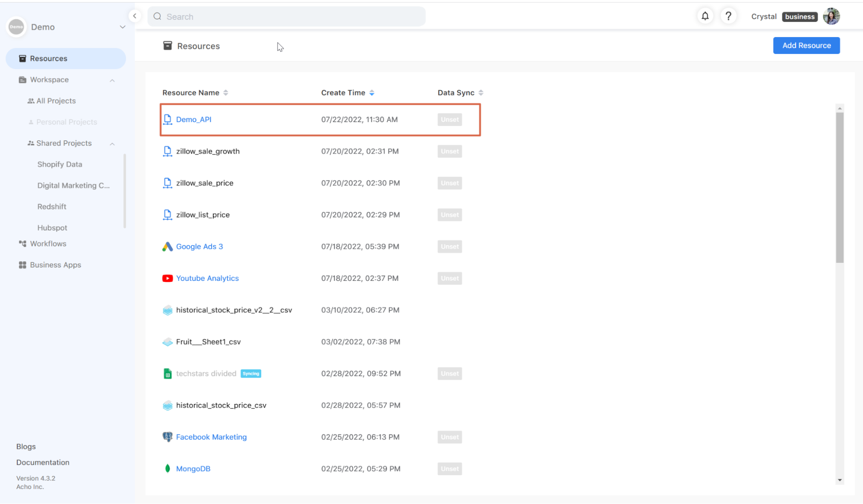The height and width of the screenshot is (504, 863).
Task: Open Crystal's profile avatar
Action: [831, 16]
